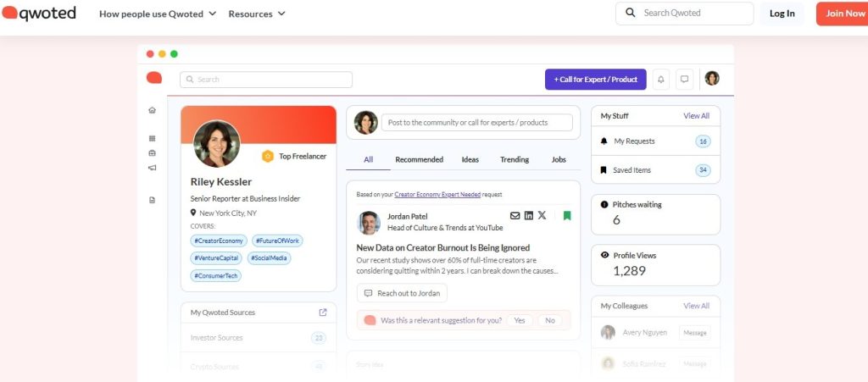Open the megaphone sidebar icon
Image resolution: width=868 pixels, height=382 pixels.
point(153,168)
